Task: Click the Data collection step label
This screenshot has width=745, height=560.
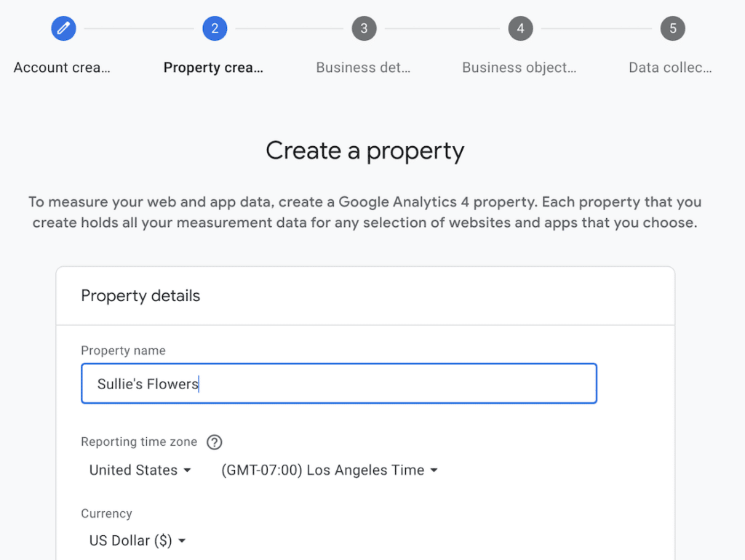Action: tap(669, 67)
